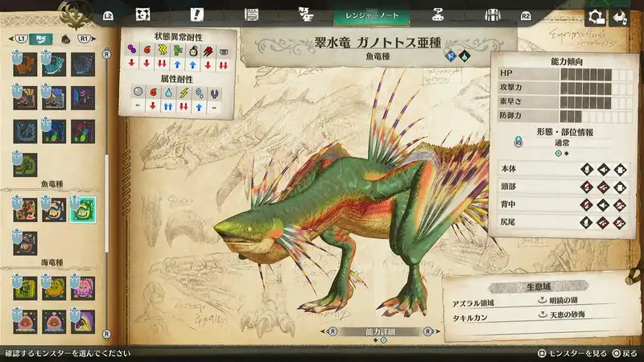Click the slash icon in 尻尾 row
Image resolution: width=644 pixels, height=362 pixels.
point(587,223)
